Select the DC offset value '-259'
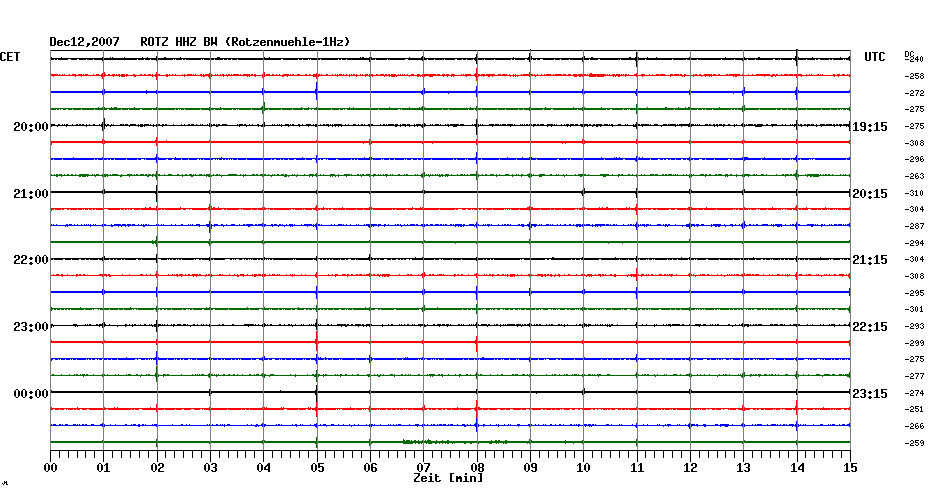930x494 pixels. (915, 443)
